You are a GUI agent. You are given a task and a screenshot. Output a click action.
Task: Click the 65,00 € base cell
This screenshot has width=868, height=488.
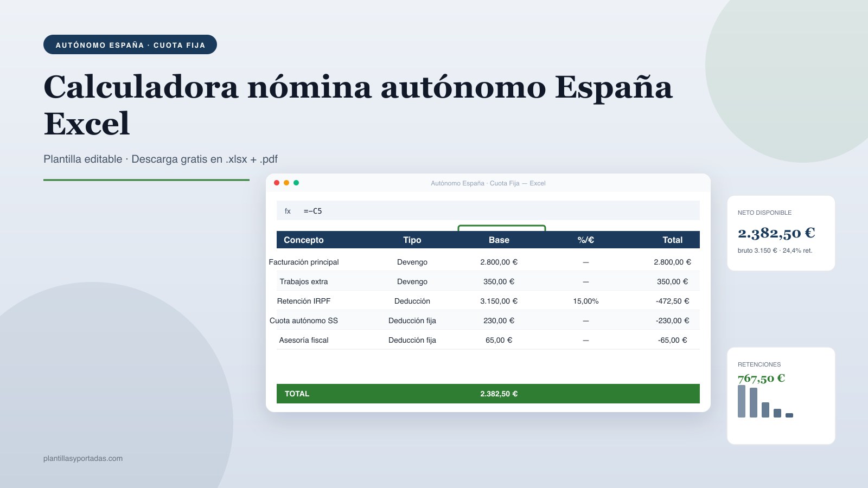499,340
